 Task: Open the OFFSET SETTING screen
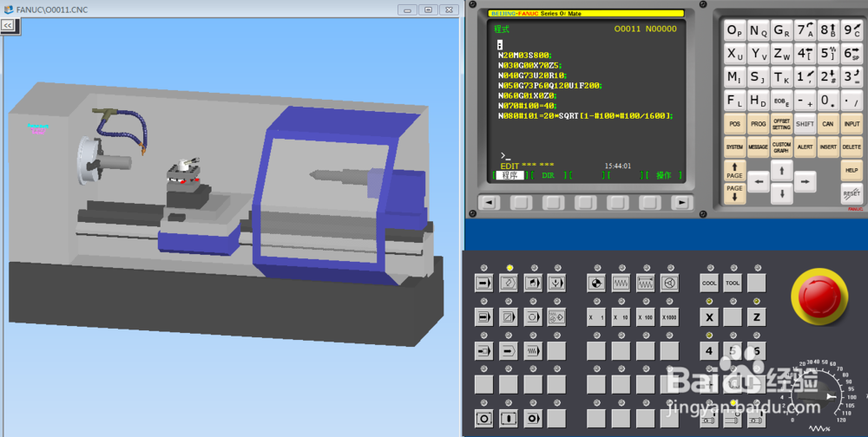point(782,124)
